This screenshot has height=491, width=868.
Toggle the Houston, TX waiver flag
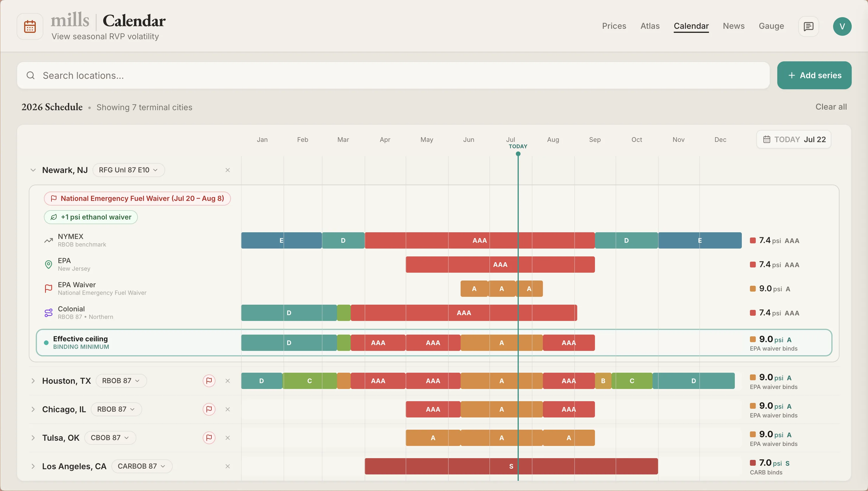tap(209, 381)
